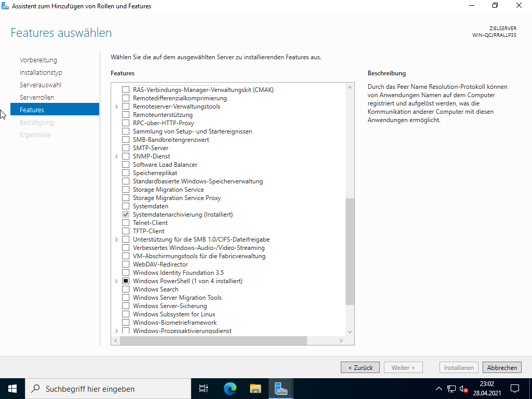Show hidden system tray icons

pyautogui.click(x=438, y=389)
